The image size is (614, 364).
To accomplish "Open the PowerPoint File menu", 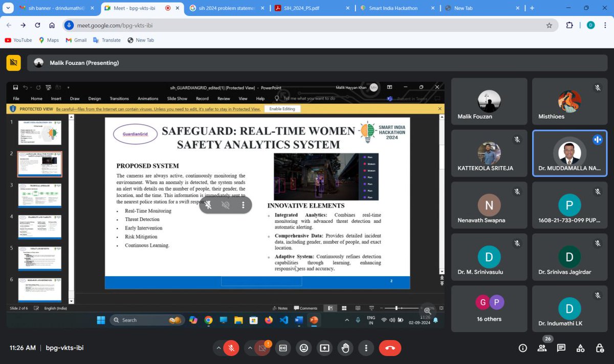I will tap(16, 99).
